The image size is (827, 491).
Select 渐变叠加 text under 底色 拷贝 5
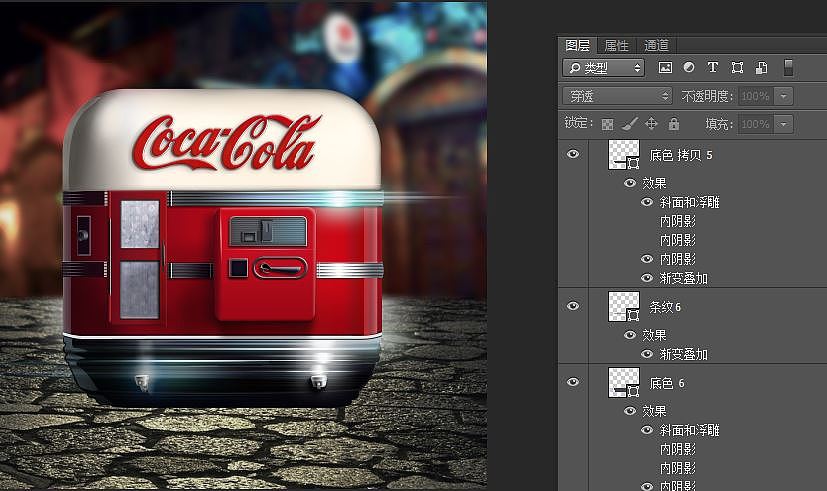click(684, 278)
